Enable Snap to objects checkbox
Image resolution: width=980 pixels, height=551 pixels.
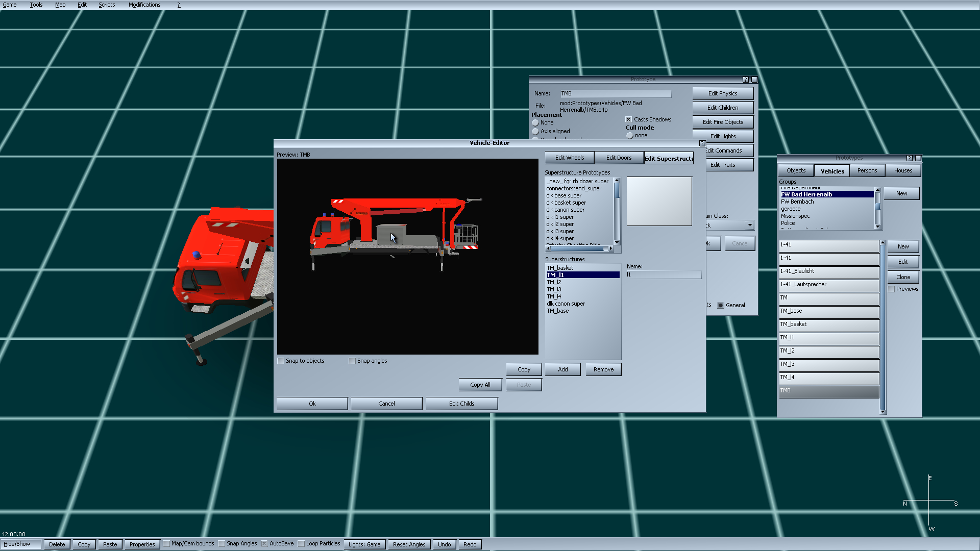[x=281, y=361]
